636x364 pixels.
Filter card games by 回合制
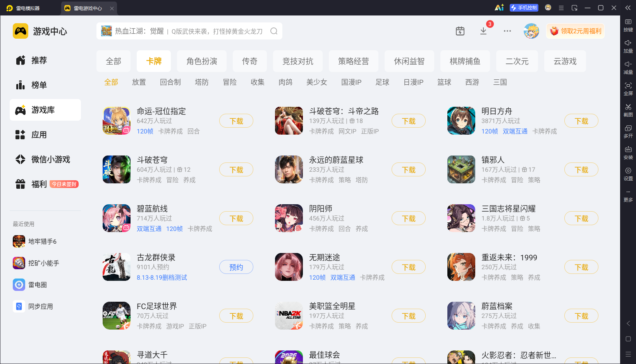170,82
